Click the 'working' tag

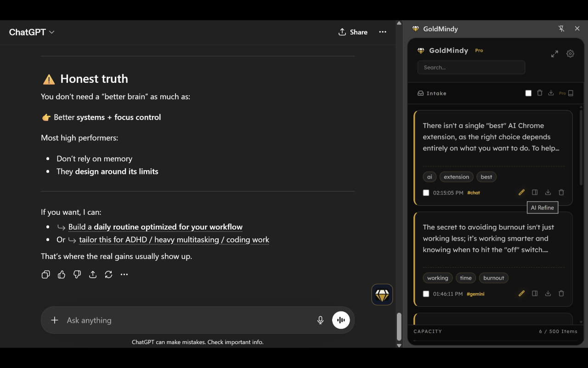(438, 278)
